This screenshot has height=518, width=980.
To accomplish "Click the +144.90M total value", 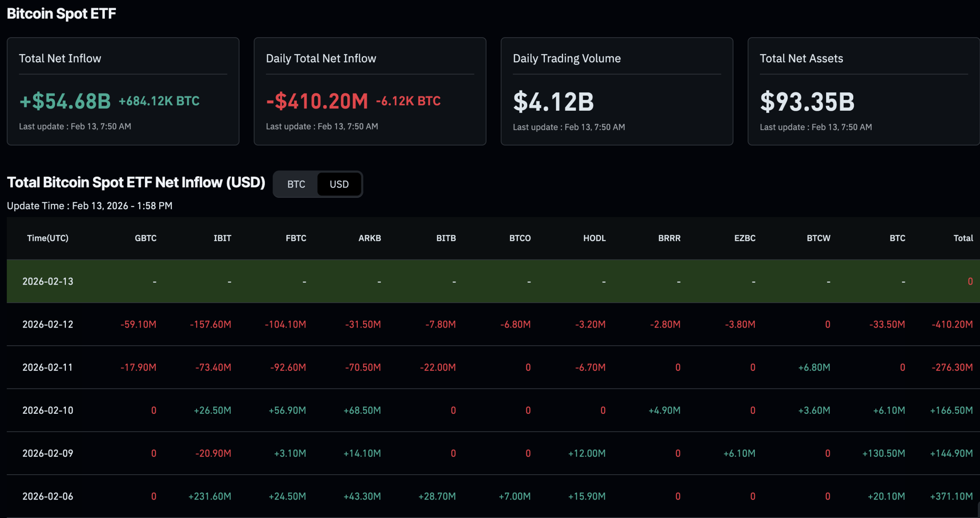I will 951,453.
